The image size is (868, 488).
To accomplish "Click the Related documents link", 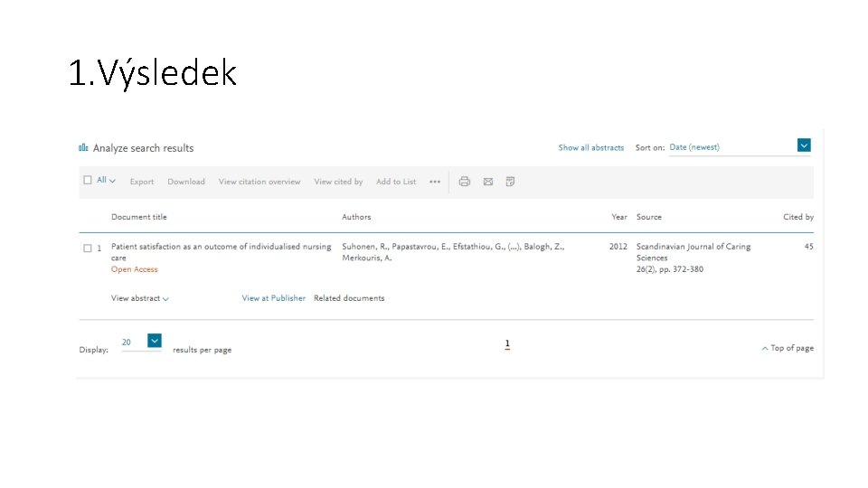I will [349, 298].
